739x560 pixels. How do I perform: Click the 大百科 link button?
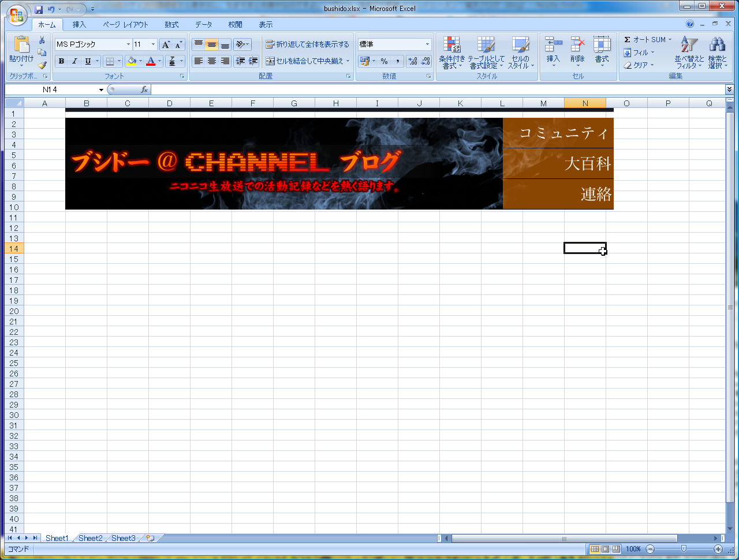pyautogui.click(x=558, y=163)
